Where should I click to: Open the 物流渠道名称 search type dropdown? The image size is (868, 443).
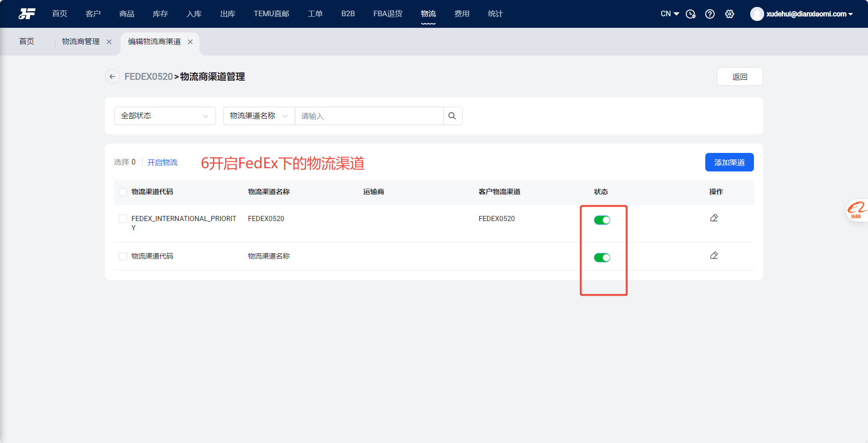click(x=259, y=116)
